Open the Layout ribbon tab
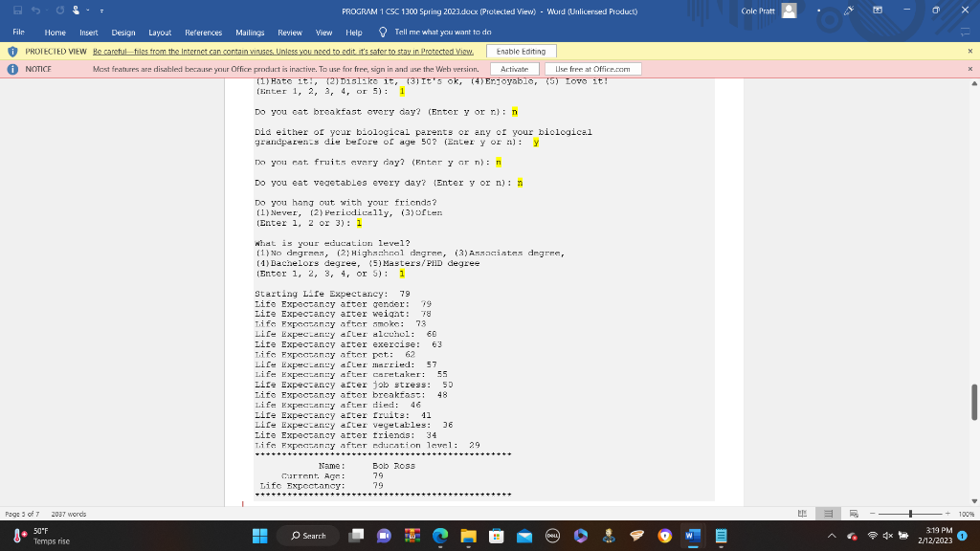Viewport: 980px width, 551px height. coord(160,33)
